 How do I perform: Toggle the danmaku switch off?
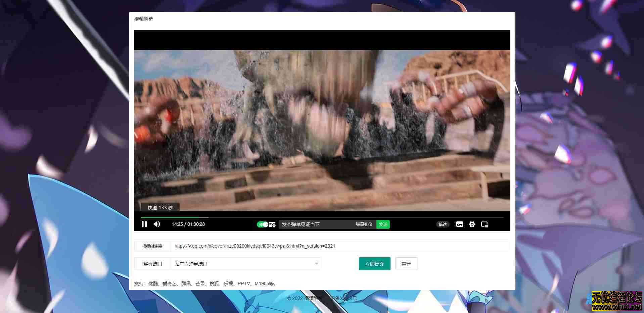263,224
